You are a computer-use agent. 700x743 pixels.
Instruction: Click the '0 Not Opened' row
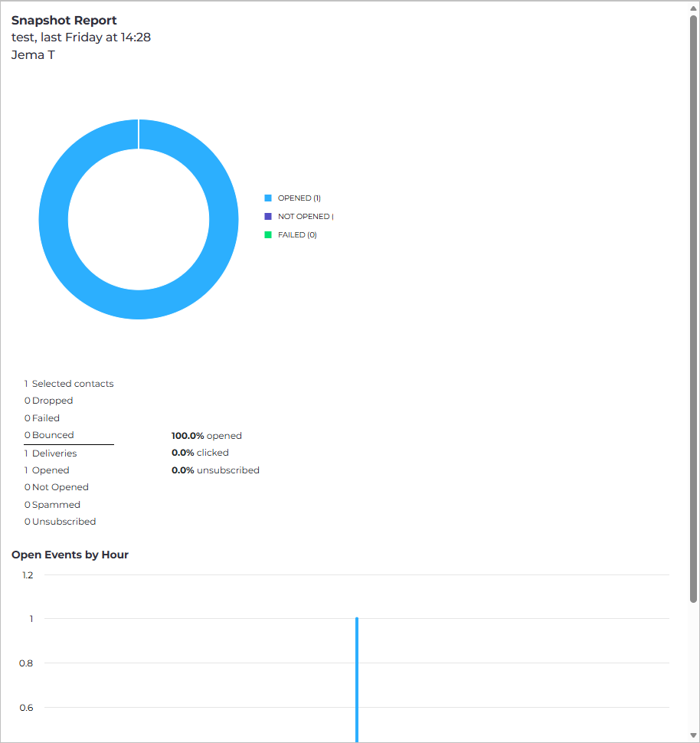coord(57,487)
